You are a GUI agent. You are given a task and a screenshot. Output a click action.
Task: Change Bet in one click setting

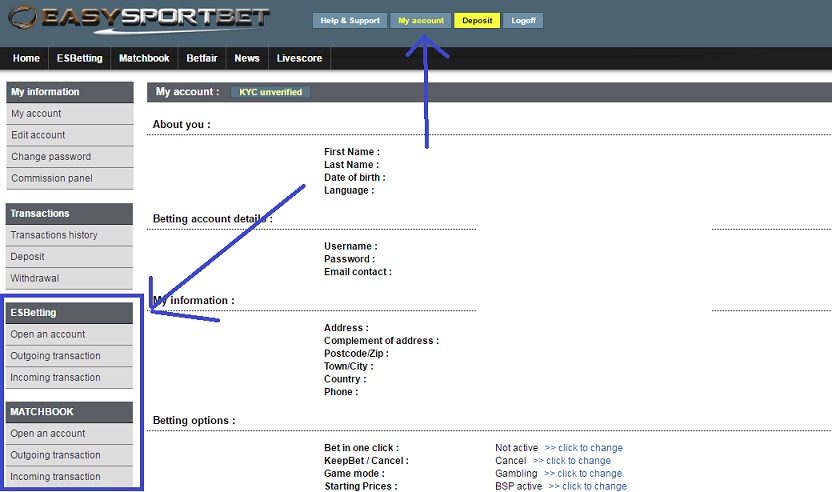[x=584, y=448]
